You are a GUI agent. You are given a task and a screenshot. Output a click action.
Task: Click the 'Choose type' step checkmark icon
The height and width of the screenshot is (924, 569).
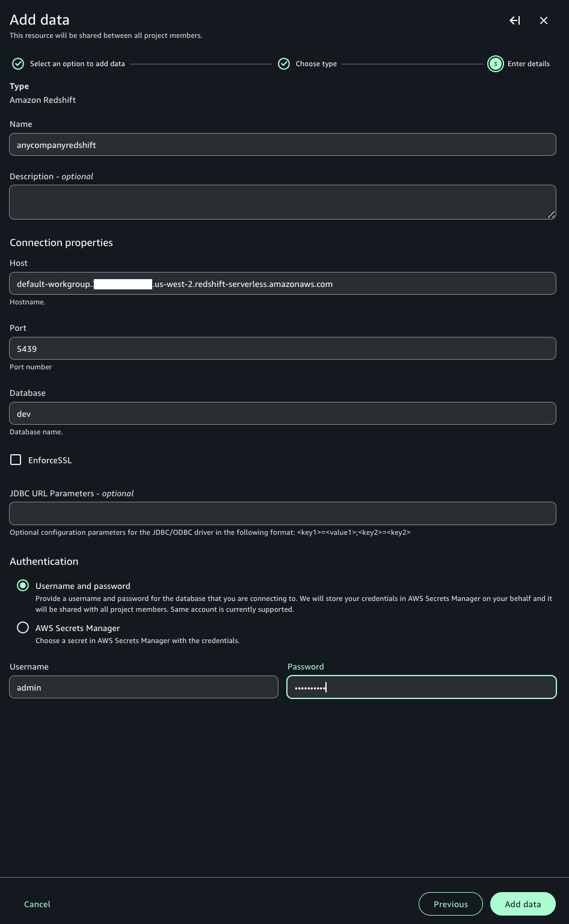click(x=284, y=64)
